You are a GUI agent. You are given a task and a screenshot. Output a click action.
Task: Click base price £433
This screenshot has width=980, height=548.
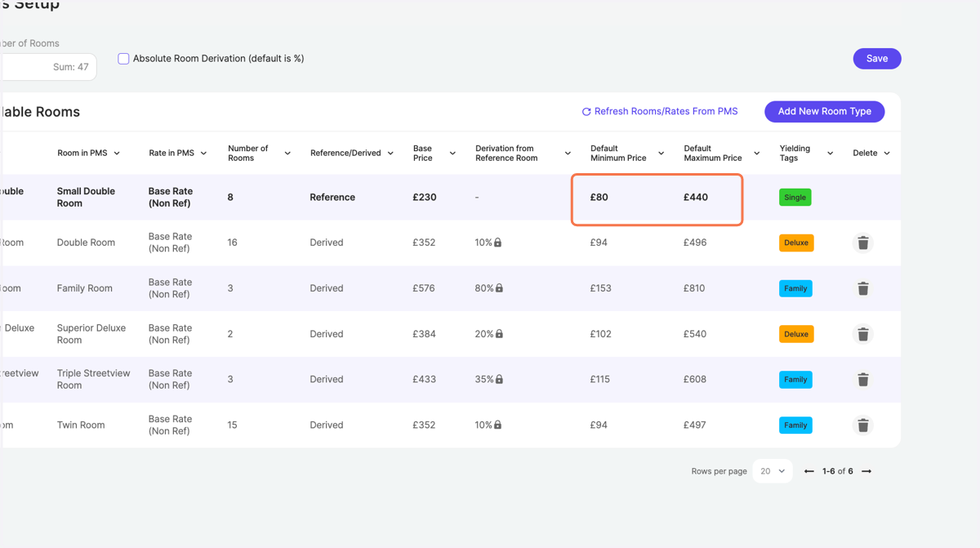point(424,380)
